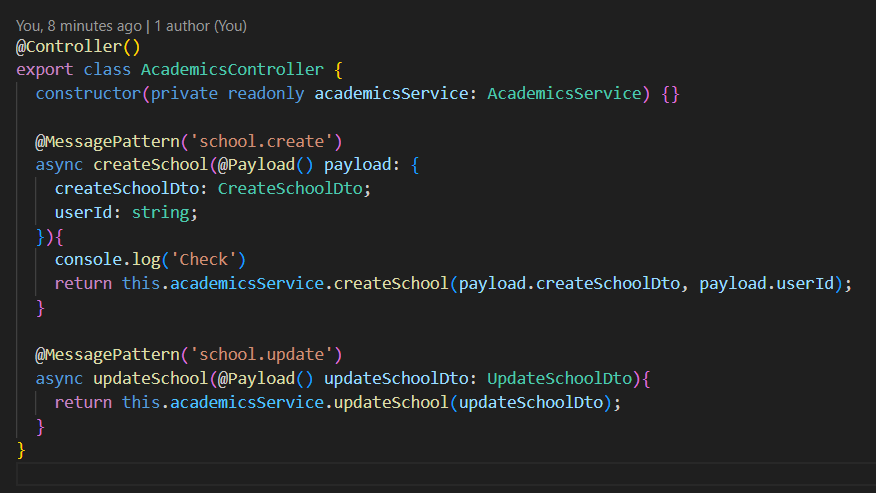Click the AcademicsService type in constructor
Viewport: 876px width, 493px height.
coord(564,93)
